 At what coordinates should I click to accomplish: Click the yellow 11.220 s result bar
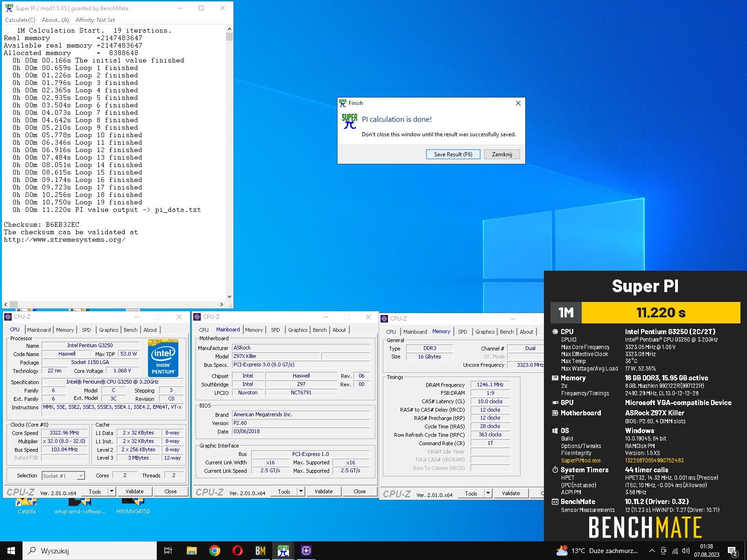click(661, 313)
